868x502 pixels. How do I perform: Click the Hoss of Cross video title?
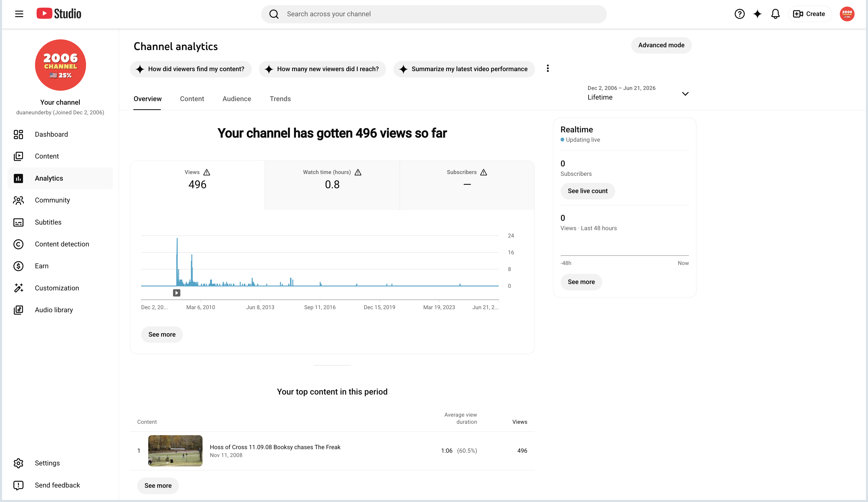pos(275,447)
